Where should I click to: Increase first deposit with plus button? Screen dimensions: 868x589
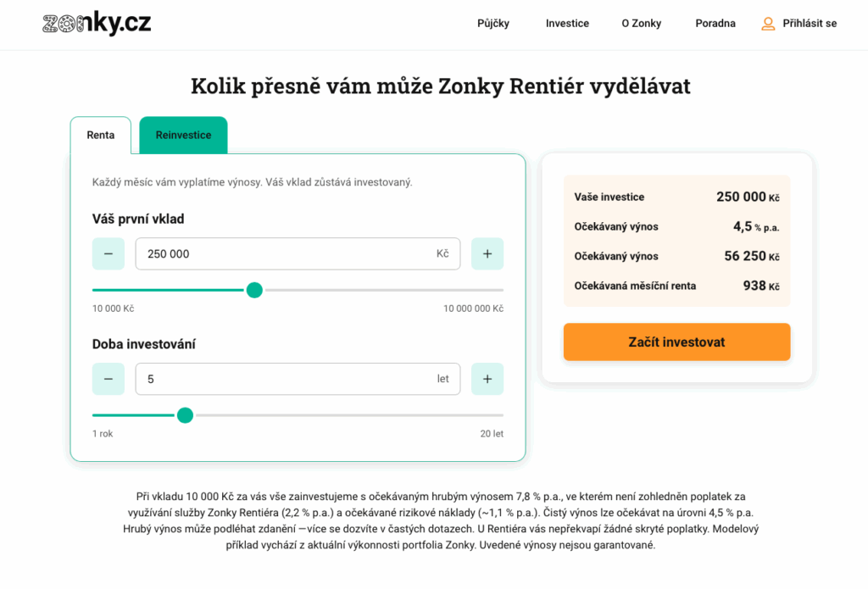pyautogui.click(x=487, y=253)
